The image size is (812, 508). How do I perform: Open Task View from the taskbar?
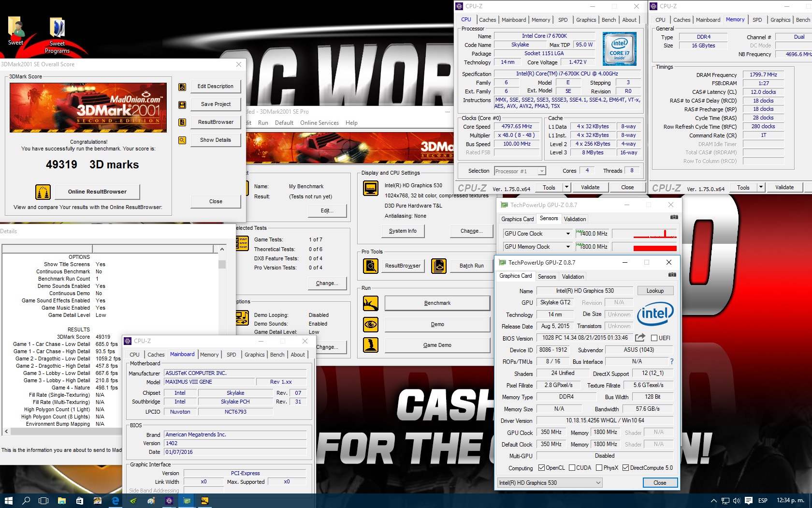click(x=43, y=501)
